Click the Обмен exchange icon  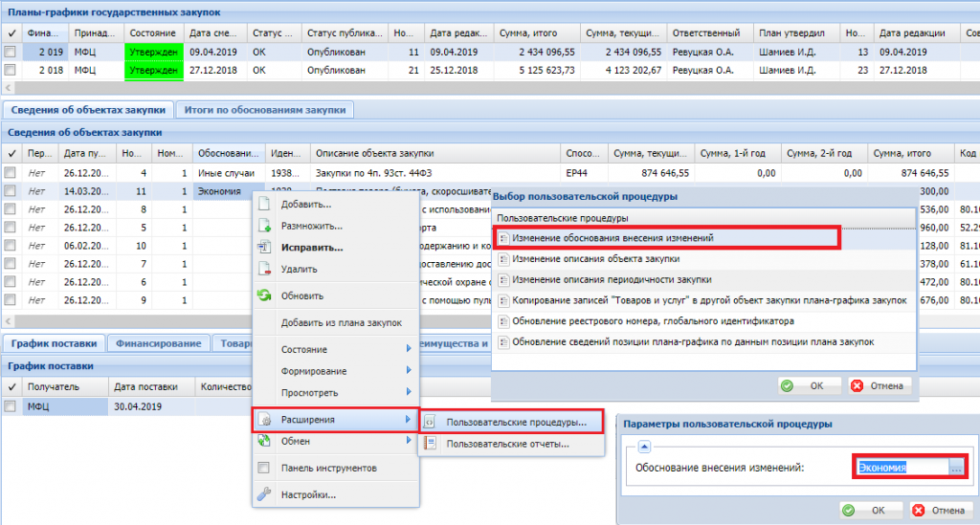coord(265,442)
